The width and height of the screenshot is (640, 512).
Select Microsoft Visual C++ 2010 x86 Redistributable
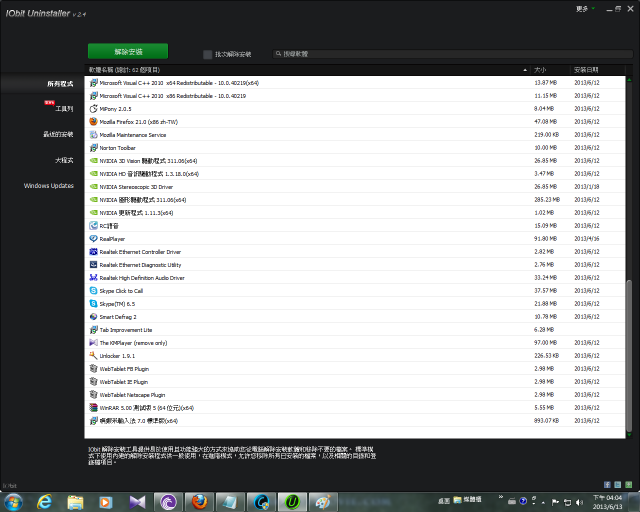click(355, 96)
